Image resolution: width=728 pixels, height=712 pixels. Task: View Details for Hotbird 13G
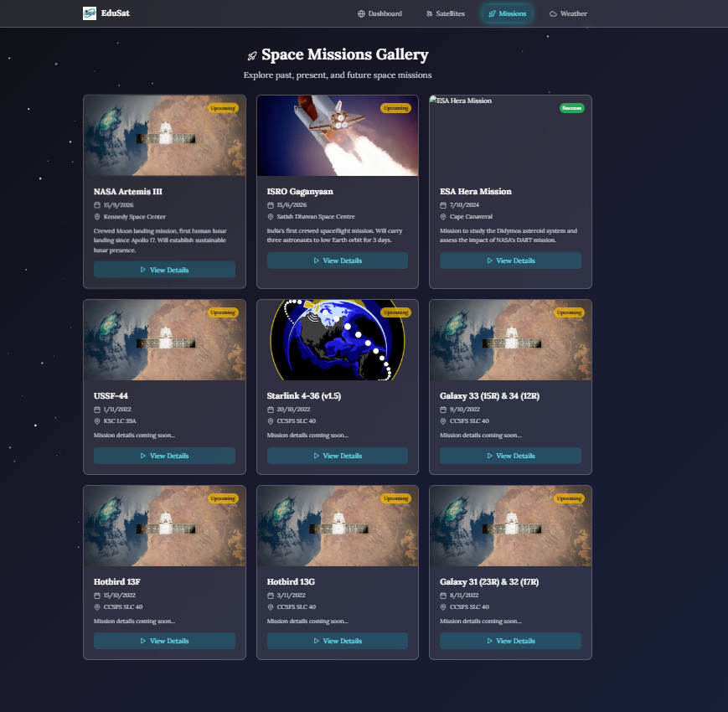[x=338, y=641]
